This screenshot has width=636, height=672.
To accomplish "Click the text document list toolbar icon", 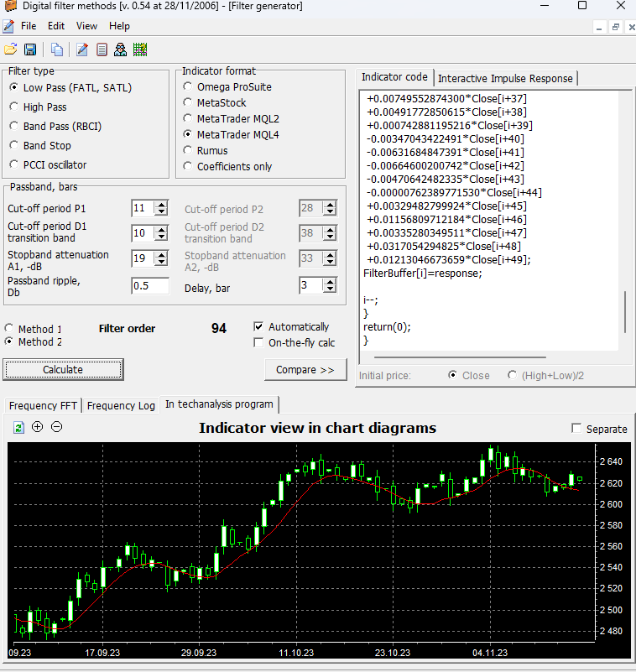I will (102, 49).
